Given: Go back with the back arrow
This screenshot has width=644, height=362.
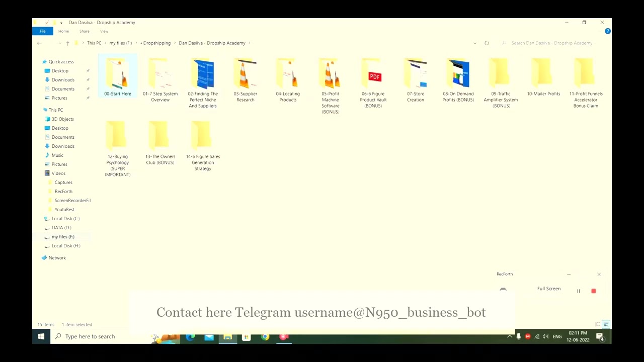Looking at the screenshot, I should [x=39, y=43].
